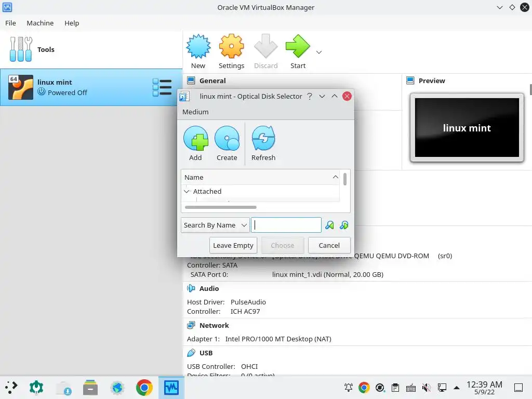Click the VirtualBox taskbar icon
The width and height of the screenshot is (532, 399).
point(171,388)
